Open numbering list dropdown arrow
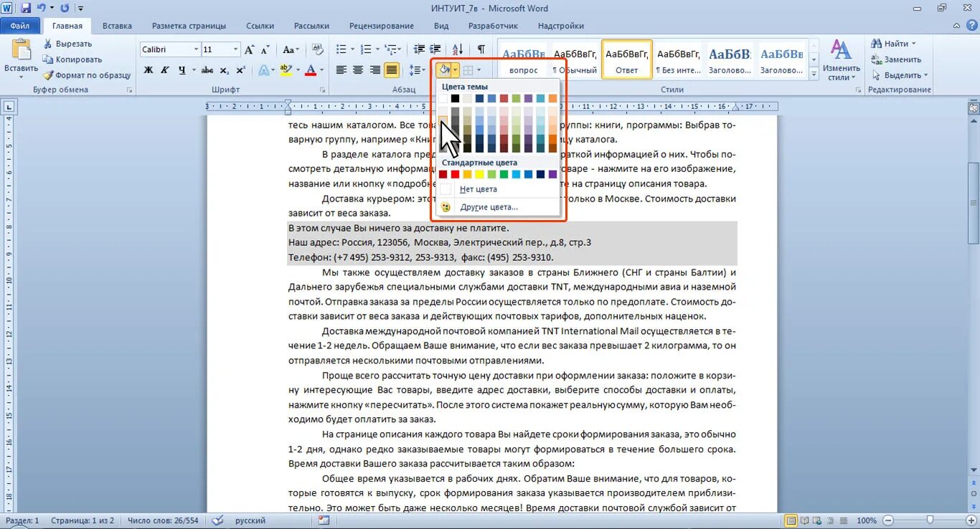The height and width of the screenshot is (529, 980). tap(377, 49)
